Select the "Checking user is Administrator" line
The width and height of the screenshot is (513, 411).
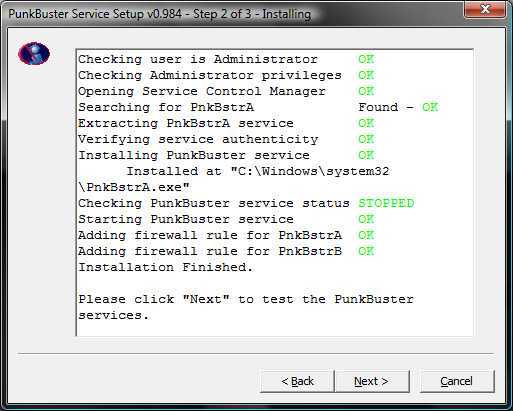click(198, 60)
